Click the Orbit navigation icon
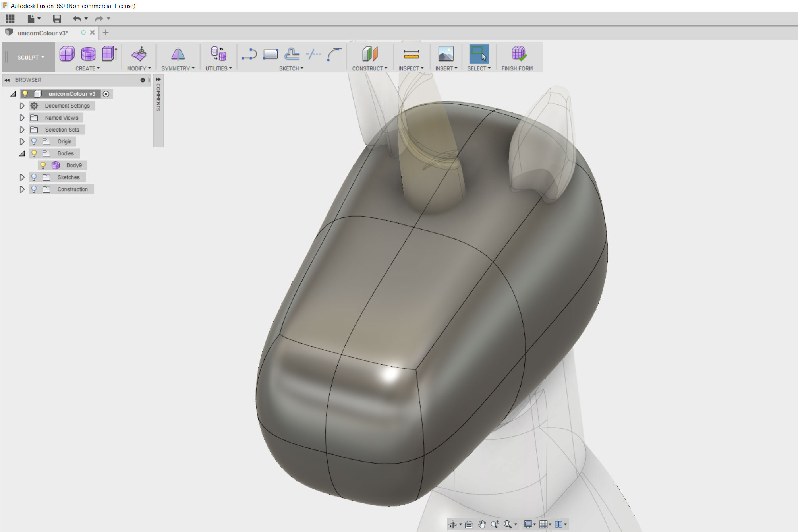The width and height of the screenshot is (798, 532). click(x=452, y=524)
